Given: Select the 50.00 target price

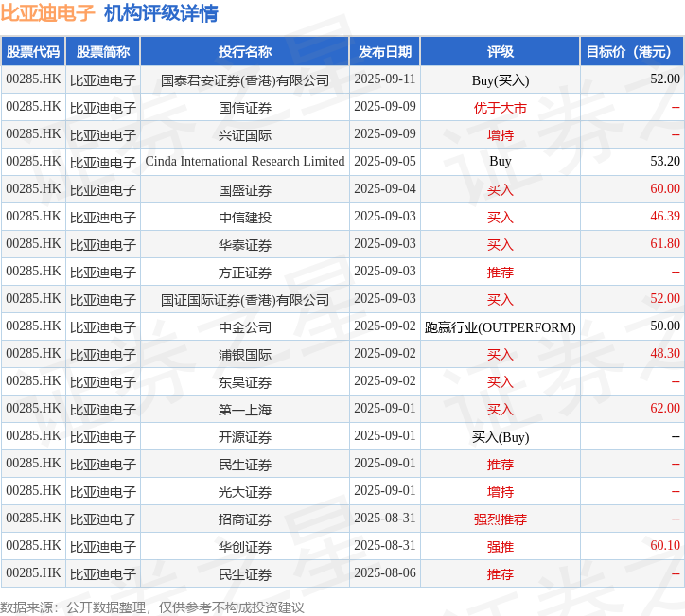Looking at the screenshot, I should tap(665, 326).
